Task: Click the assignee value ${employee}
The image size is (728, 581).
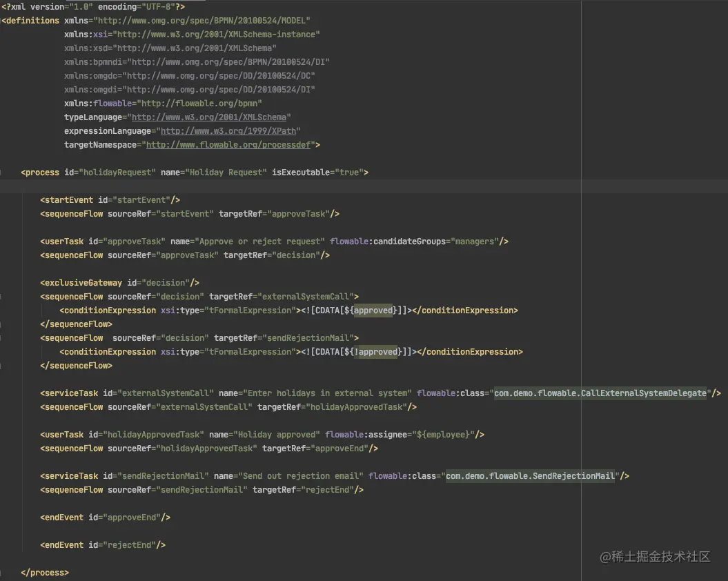Action: coord(443,435)
